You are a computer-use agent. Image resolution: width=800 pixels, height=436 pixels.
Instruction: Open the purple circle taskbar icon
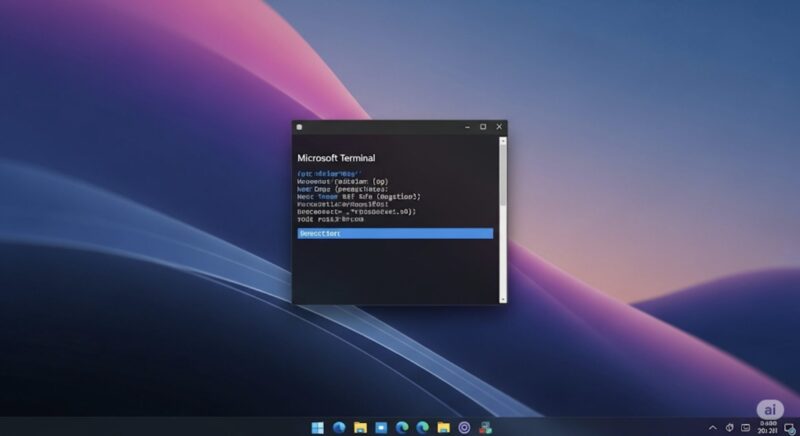(464, 427)
